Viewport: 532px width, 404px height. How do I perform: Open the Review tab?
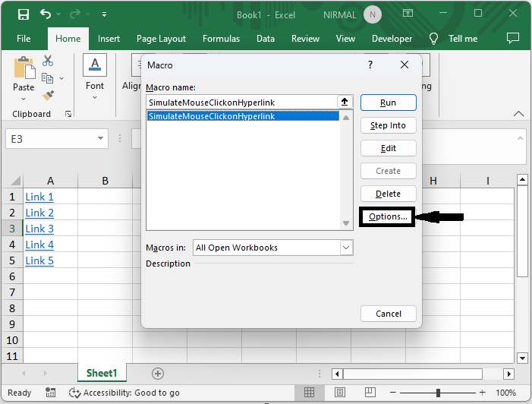305,39
